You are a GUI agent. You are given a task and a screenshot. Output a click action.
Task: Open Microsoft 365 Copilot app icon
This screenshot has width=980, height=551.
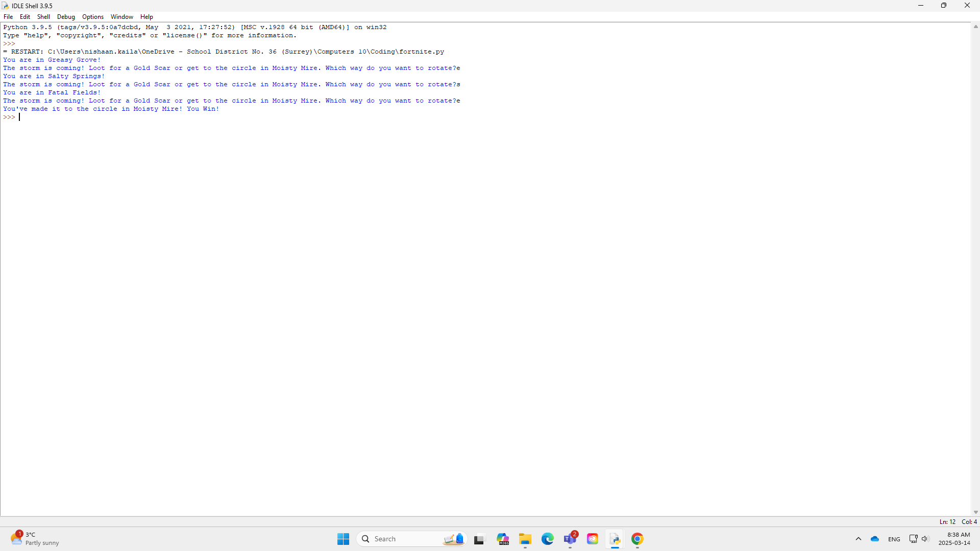[503, 539]
